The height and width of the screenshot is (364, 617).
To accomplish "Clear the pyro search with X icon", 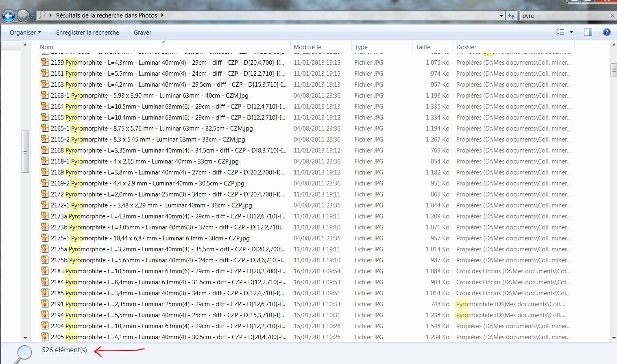I will pos(612,15).
